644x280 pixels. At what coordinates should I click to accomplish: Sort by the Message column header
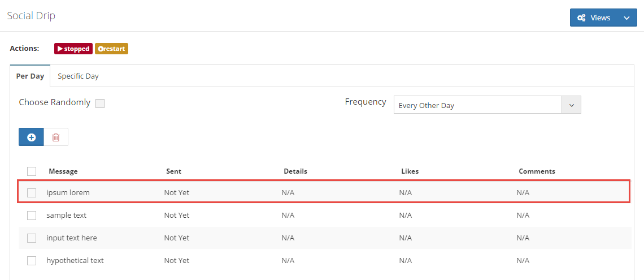coord(63,171)
